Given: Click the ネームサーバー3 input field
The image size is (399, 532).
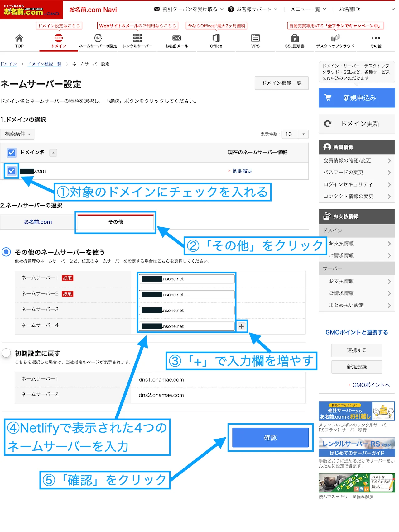Looking at the screenshot, I should click(x=186, y=311).
